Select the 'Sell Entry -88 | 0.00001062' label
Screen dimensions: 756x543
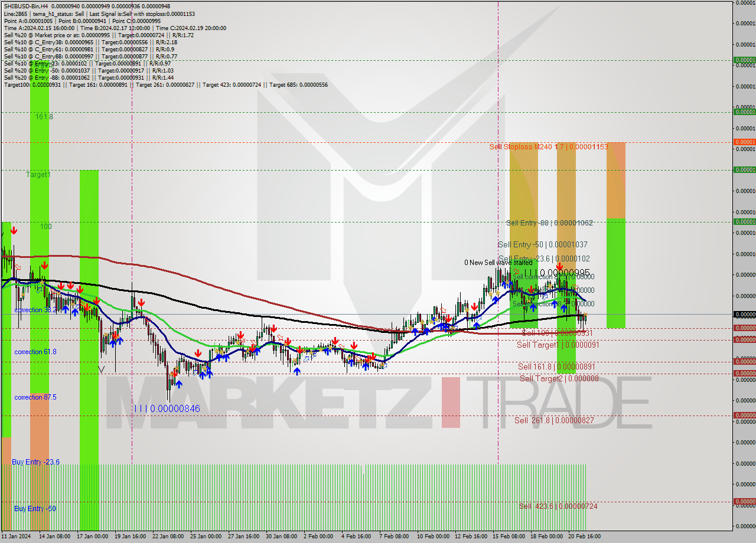pyautogui.click(x=549, y=223)
